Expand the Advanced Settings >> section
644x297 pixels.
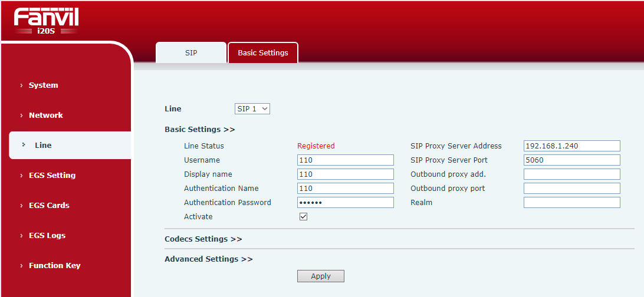208,259
